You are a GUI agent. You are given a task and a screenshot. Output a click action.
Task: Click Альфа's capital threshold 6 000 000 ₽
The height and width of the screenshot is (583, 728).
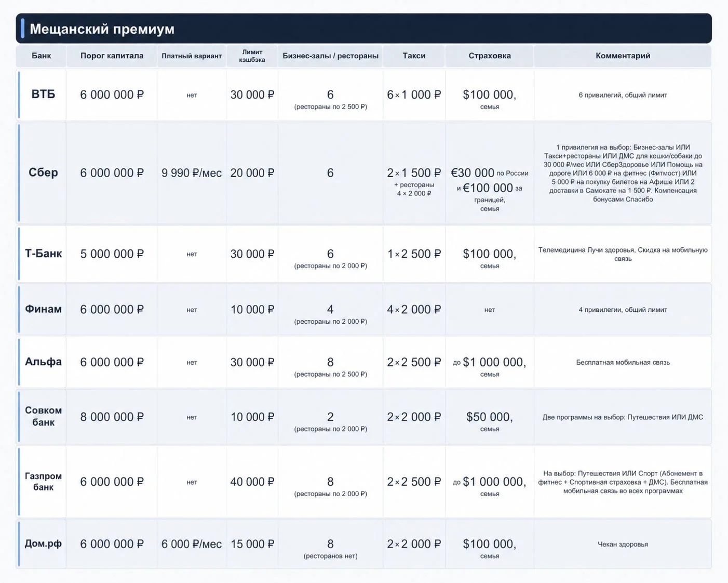(x=112, y=362)
